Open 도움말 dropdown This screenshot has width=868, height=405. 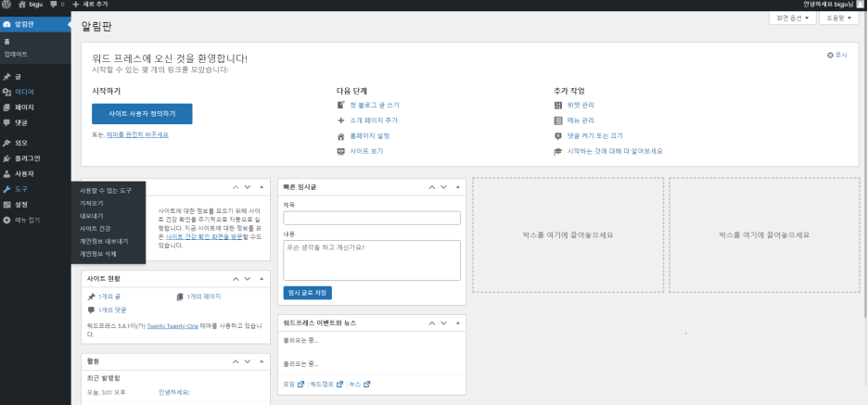coord(838,19)
